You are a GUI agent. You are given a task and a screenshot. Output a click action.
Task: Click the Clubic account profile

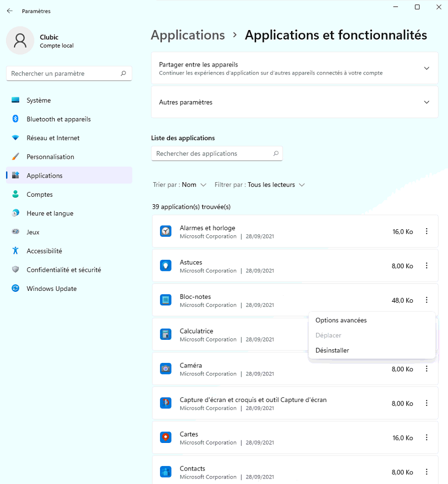click(x=40, y=41)
